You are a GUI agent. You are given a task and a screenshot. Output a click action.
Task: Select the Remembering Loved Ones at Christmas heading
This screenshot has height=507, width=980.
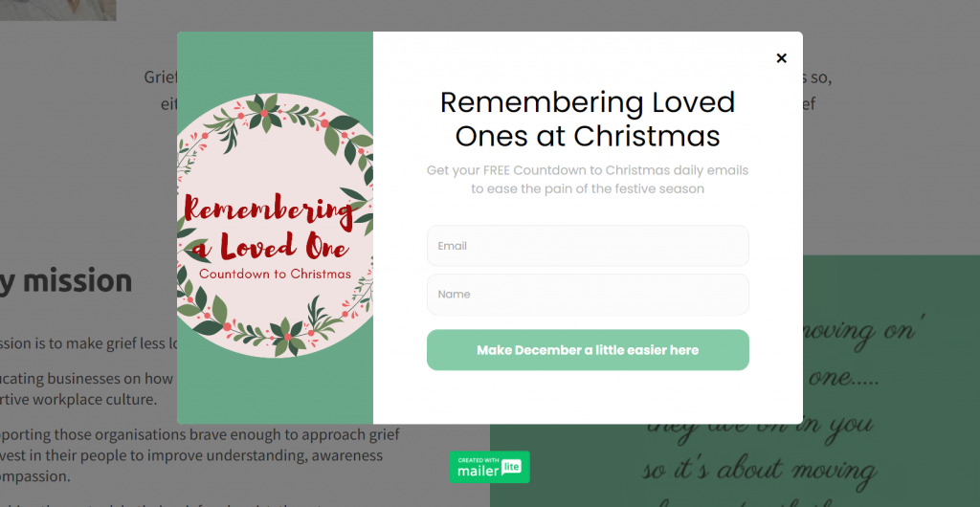[588, 119]
